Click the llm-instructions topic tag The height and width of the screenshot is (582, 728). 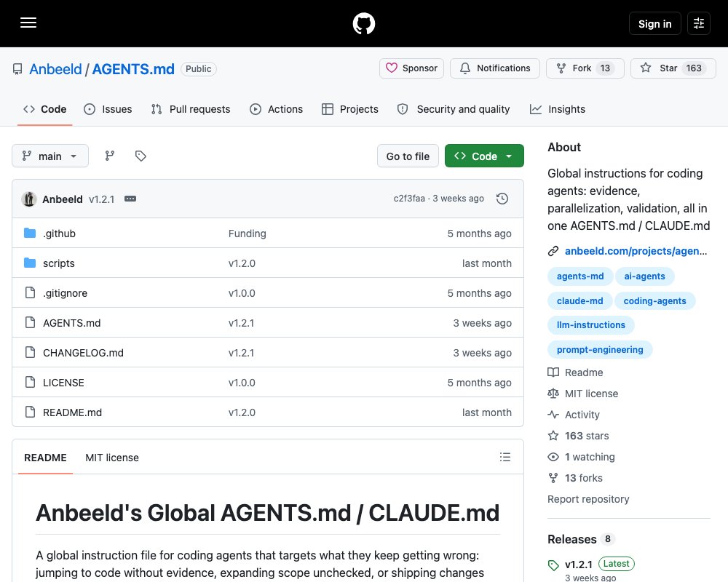(591, 325)
